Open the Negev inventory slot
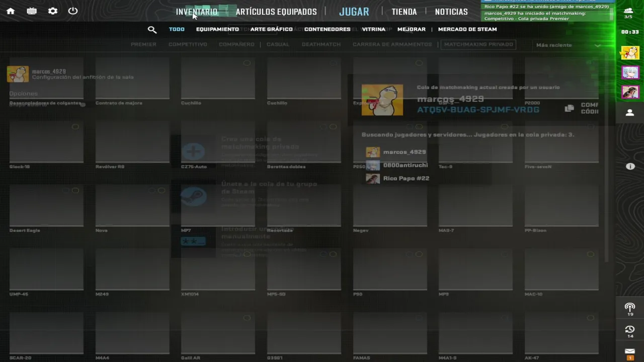 click(390, 209)
